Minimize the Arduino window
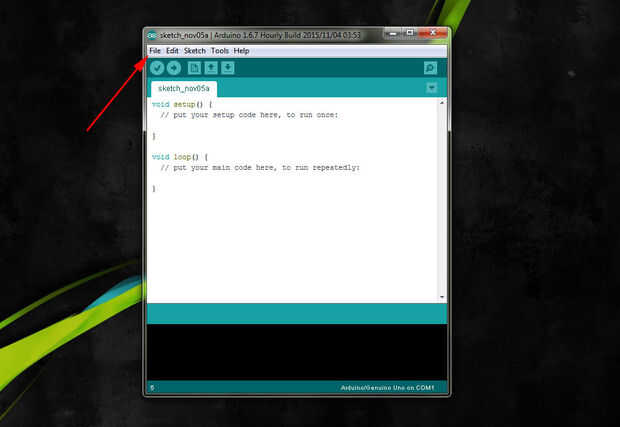620x427 pixels. pos(393,34)
